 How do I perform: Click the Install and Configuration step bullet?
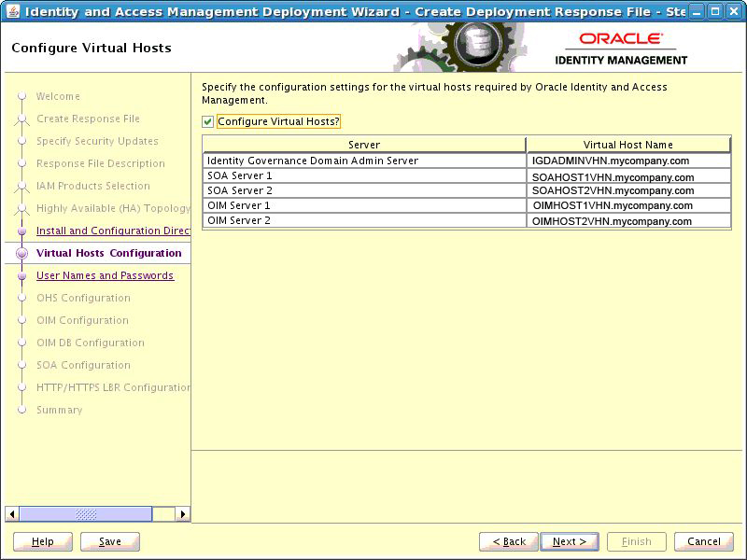(21, 231)
